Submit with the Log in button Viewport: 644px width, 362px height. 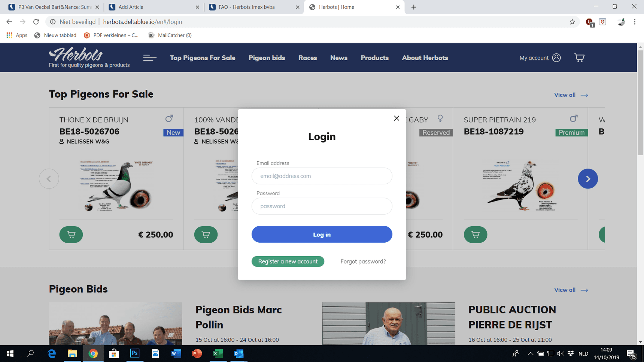pyautogui.click(x=322, y=234)
